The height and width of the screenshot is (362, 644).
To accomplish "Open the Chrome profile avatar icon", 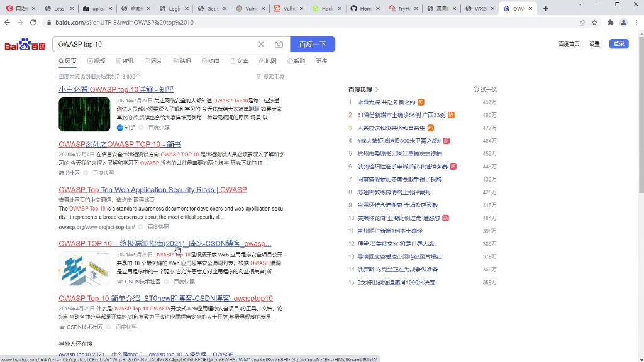I will 623,23.
